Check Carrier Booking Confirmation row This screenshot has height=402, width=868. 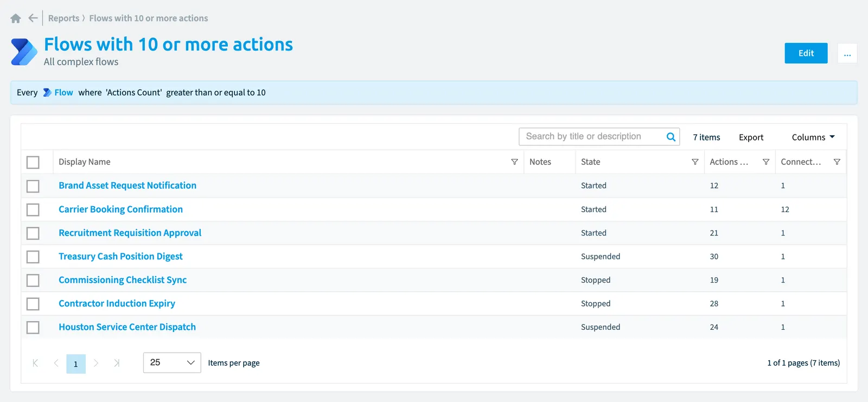[x=33, y=209]
